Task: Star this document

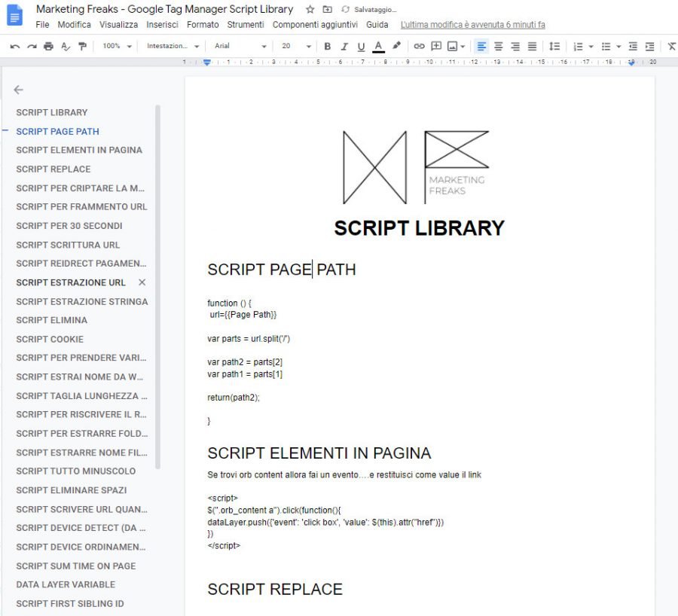Action: (310, 9)
